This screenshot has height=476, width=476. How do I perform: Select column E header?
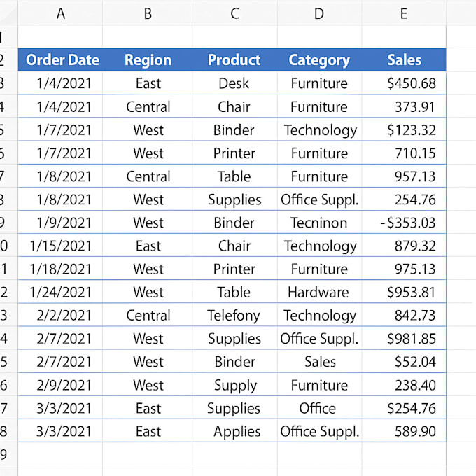[404, 13]
